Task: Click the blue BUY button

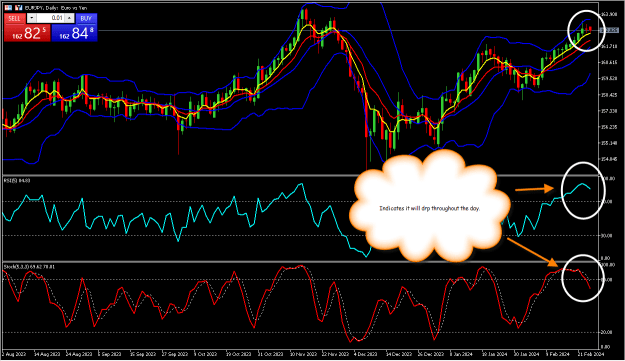Action: click(86, 18)
